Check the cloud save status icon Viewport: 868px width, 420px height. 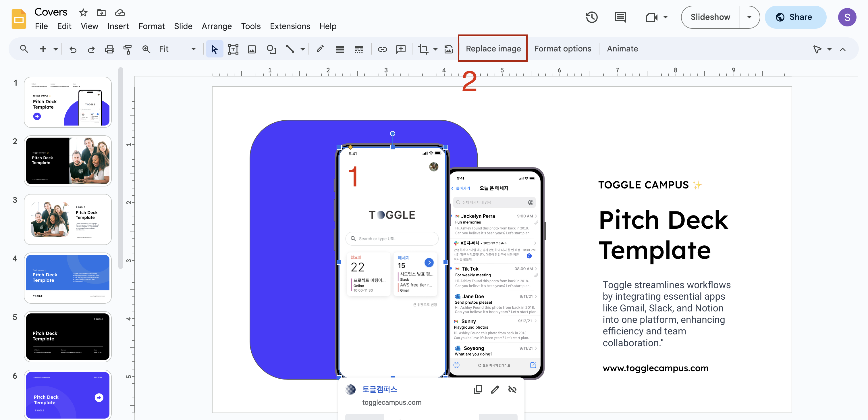(x=120, y=13)
